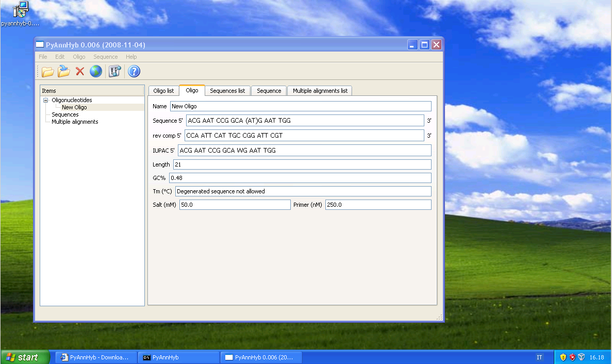The height and width of the screenshot is (364, 612).
Task: Click the Primer (nM) input field
Action: (378, 205)
